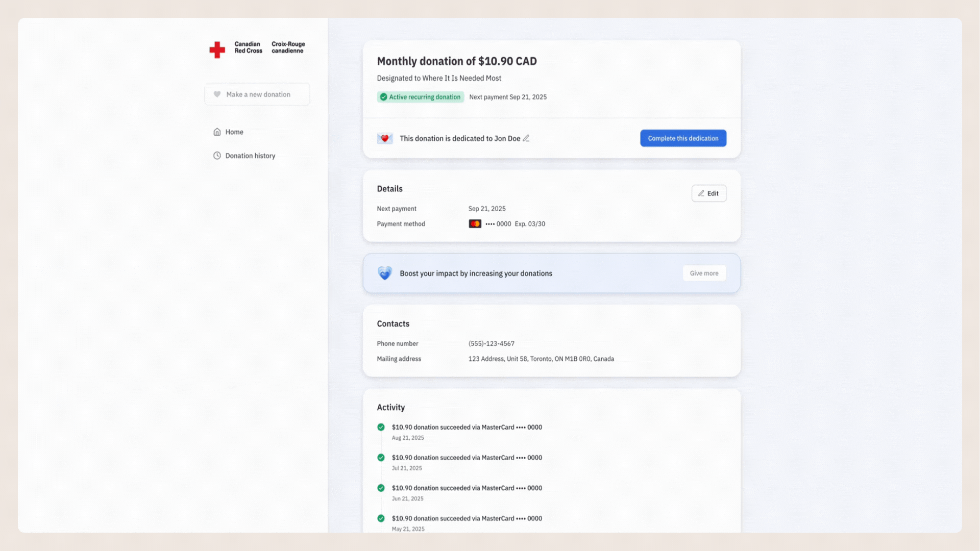Click the MasterCard logo in Payment method

coord(475,224)
